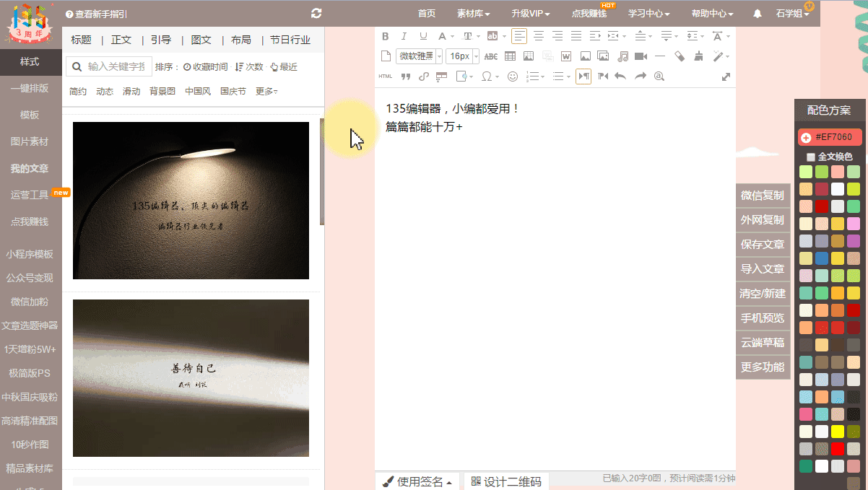Click the strikethrough ABC icon
The image size is (868, 490).
tap(491, 56)
